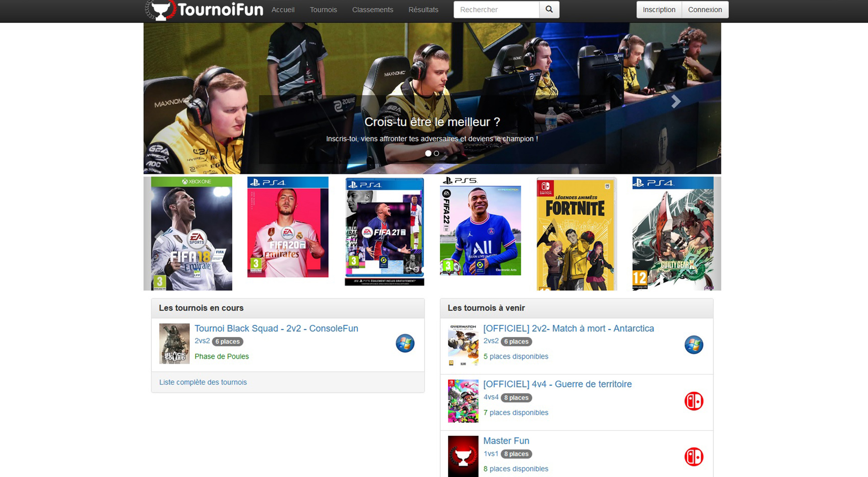Click the Windows platform icon for the Antarctica tournament
Image resolution: width=868 pixels, height=477 pixels.
pyautogui.click(x=693, y=345)
